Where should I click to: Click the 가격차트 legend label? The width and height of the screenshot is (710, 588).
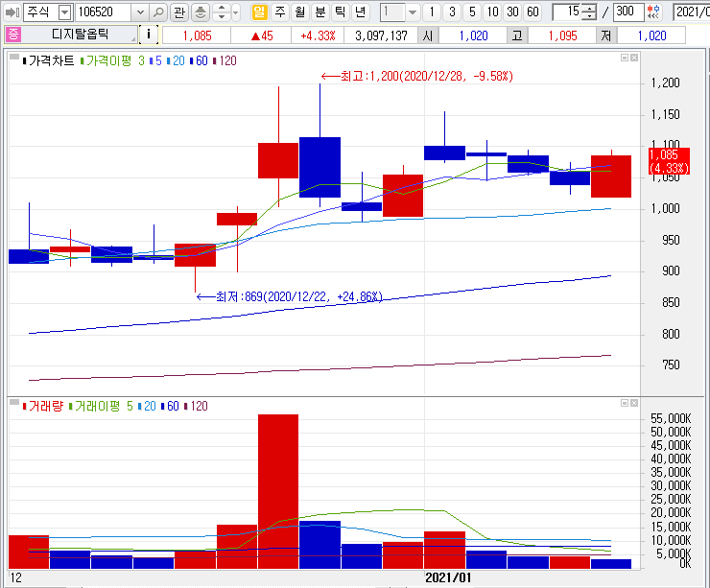click(51, 60)
